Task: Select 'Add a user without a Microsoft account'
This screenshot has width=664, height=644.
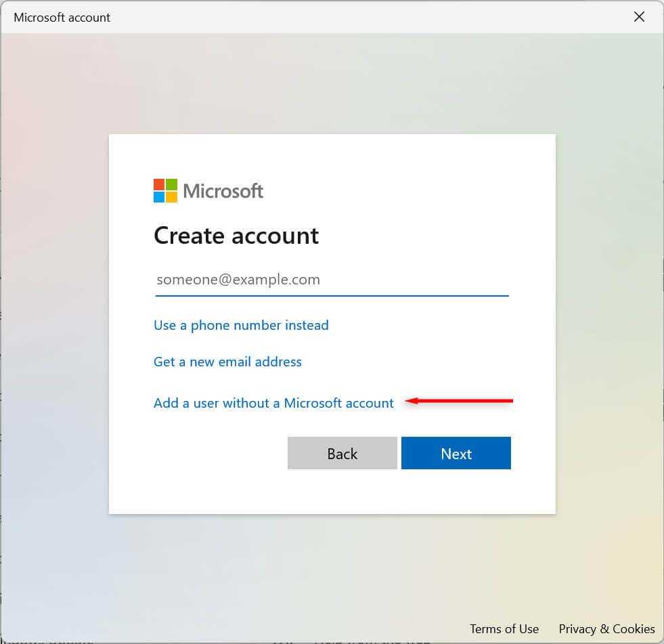Action: point(273,403)
